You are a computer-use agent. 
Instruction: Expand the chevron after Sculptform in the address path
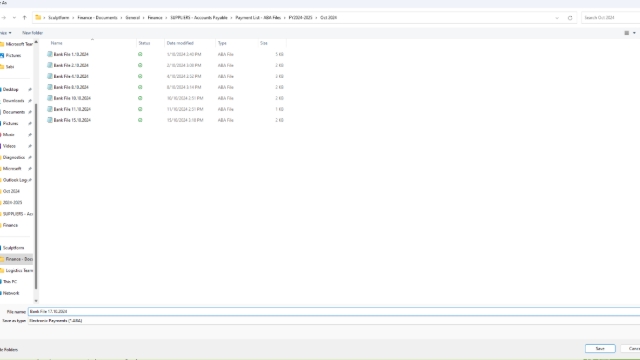point(73,18)
